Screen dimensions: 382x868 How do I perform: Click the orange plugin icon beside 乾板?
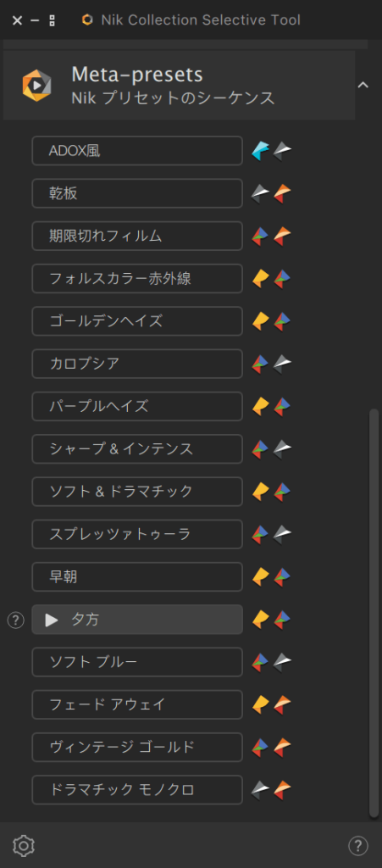tap(282, 194)
